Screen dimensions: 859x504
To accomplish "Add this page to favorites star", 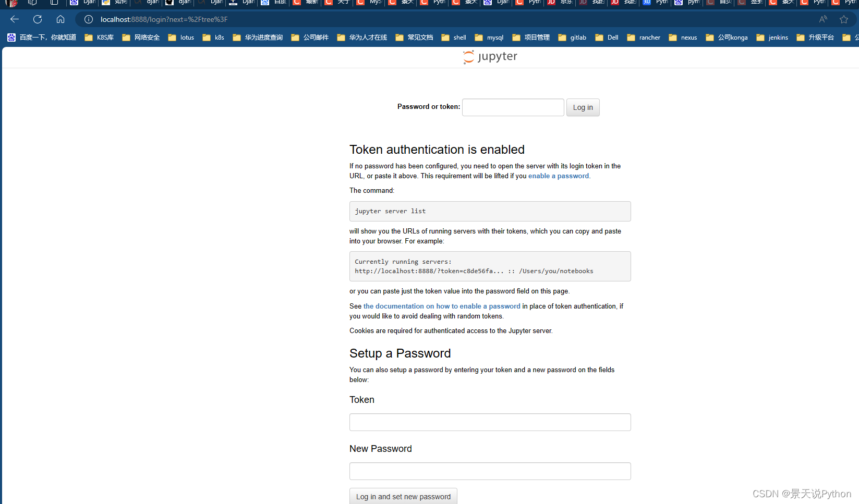I will [844, 19].
